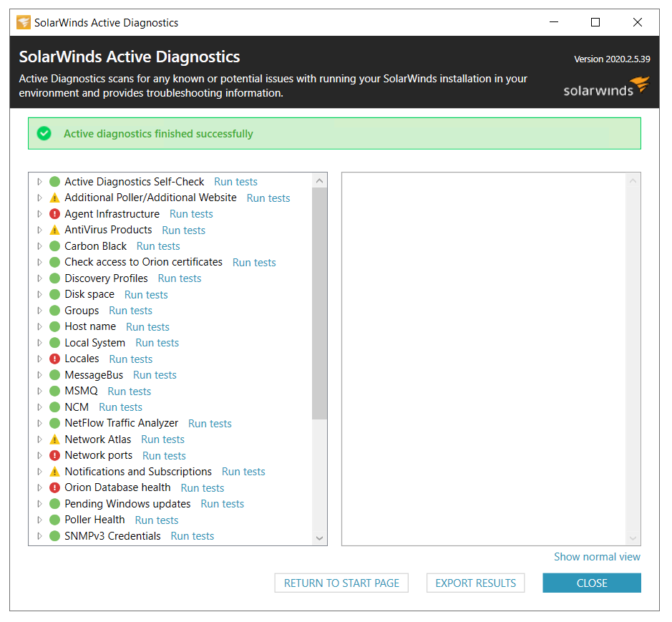Screen dimensions: 672x622
Task: Click red error icon beside Orion Database health
Action: pos(54,488)
